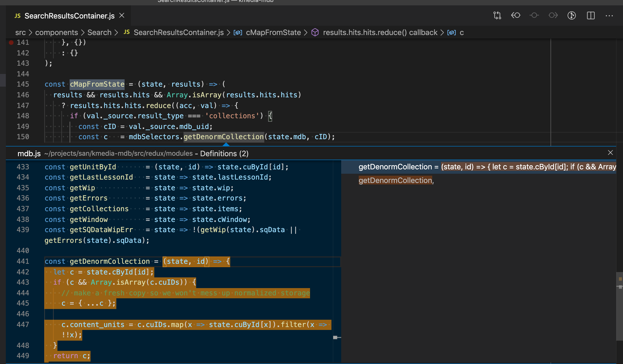Open the cMapFromState breadcrumb entry

[x=273, y=32]
